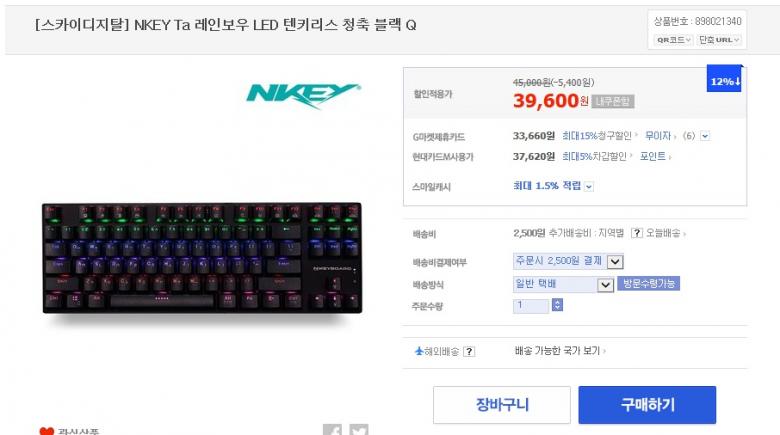Adjust order quantity with the stepper arrows

[x=558, y=305]
